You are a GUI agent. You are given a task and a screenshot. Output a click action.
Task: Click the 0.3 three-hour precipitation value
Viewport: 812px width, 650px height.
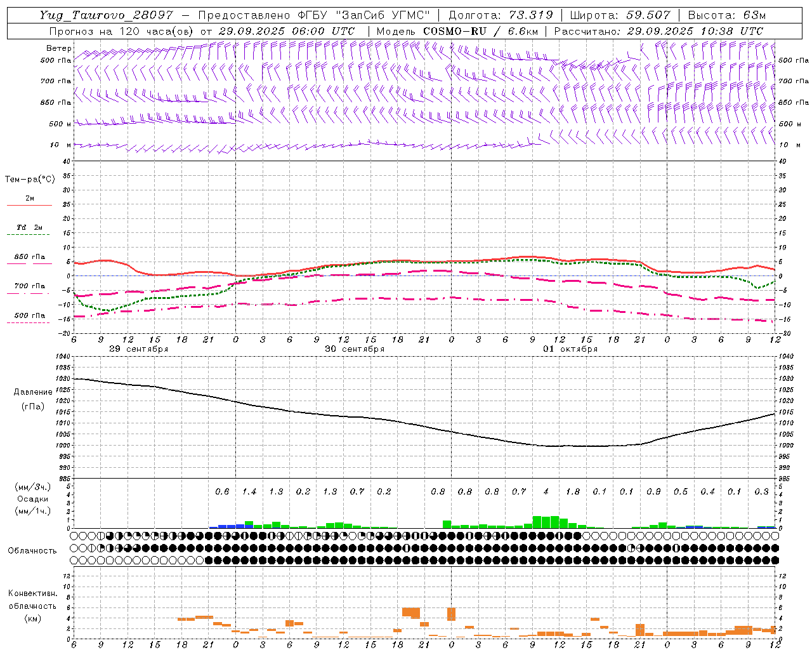(762, 492)
